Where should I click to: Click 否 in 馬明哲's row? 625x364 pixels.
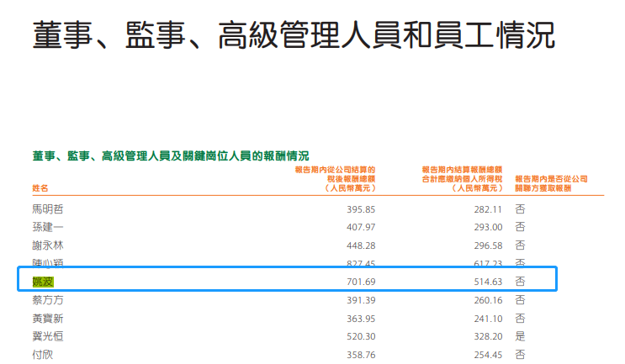coord(520,209)
